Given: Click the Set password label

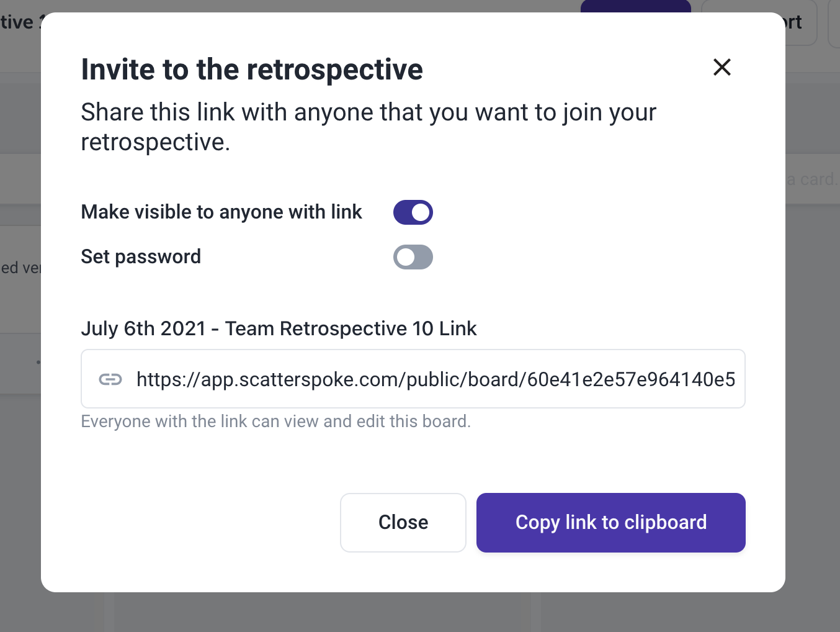Looking at the screenshot, I should click(141, 257).
